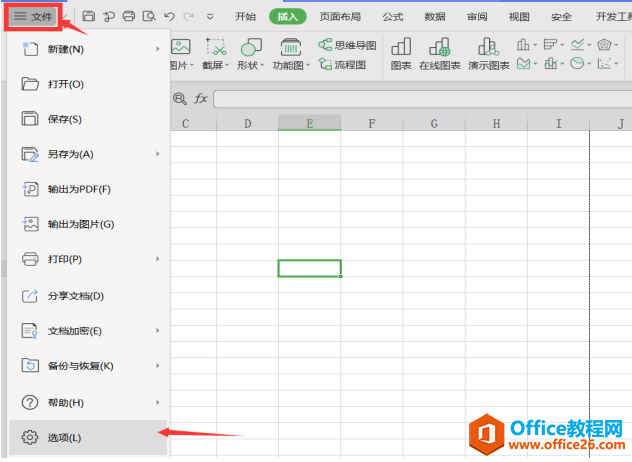Select 新建(N) in file menu
Screen dimensions: 632x462
point(88,49)
